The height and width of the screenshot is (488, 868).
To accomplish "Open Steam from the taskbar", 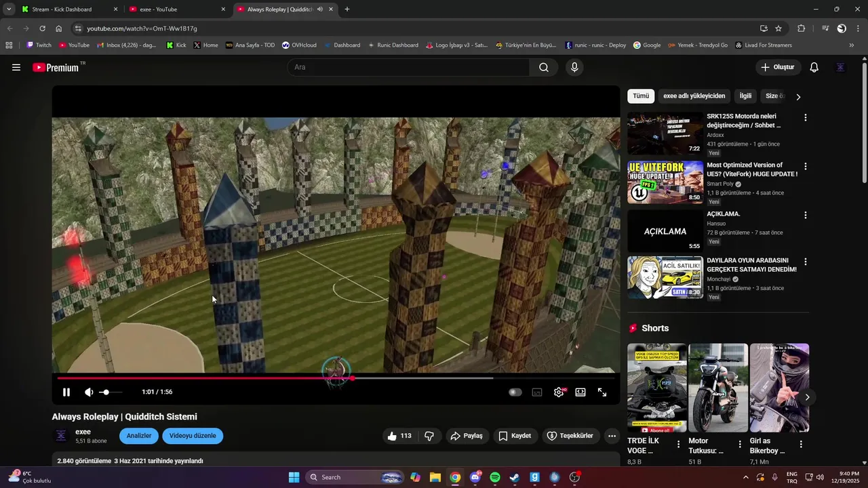I will point(515,477).
